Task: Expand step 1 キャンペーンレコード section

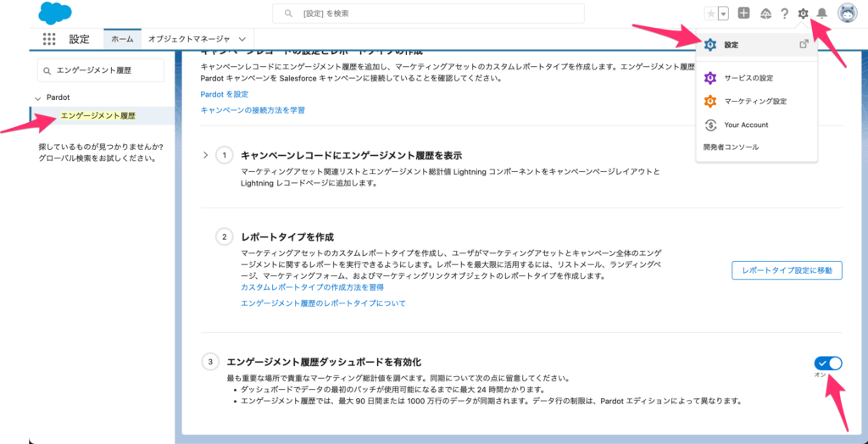Action: click(x=205, y=155)
